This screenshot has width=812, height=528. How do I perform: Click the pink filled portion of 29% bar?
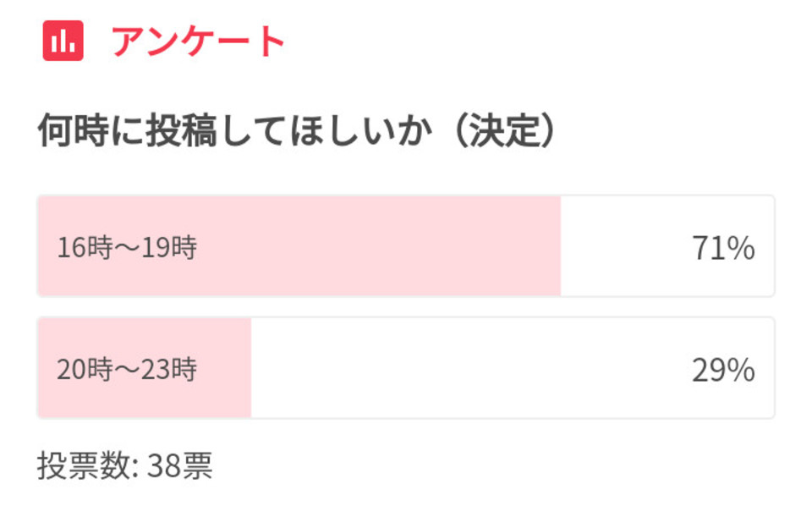(x=145, y=368)
